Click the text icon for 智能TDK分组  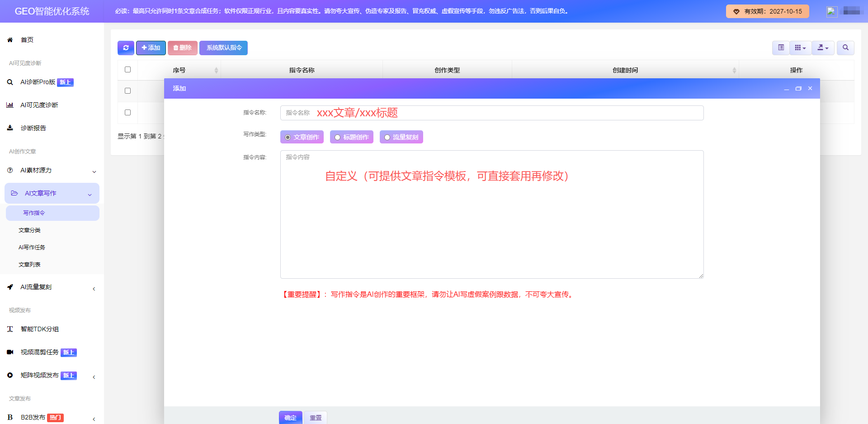click(x=10, y=329)
